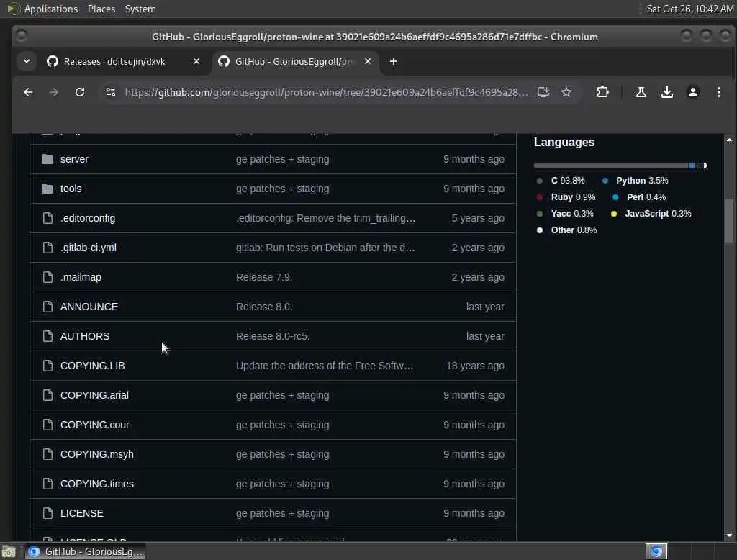This screenshot has height=560, width=737.
Task: Open the tools folder
Action: pyautogui.click(x=71, y=189)
